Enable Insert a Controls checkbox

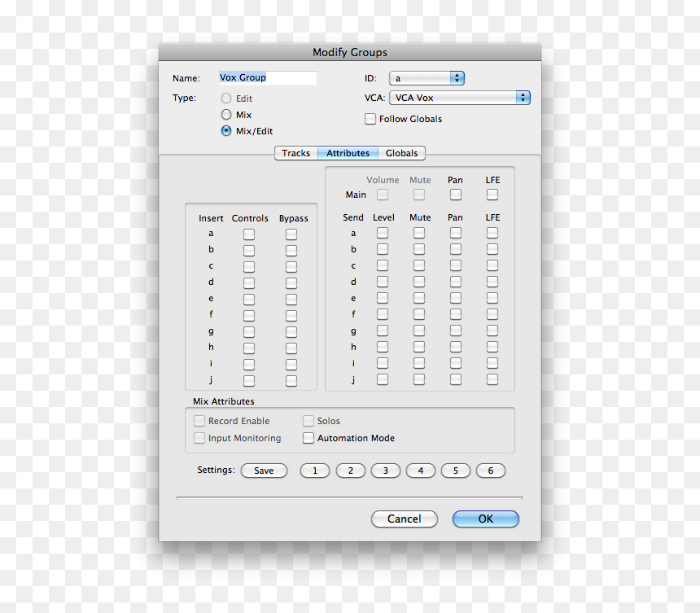coord(249,234)
